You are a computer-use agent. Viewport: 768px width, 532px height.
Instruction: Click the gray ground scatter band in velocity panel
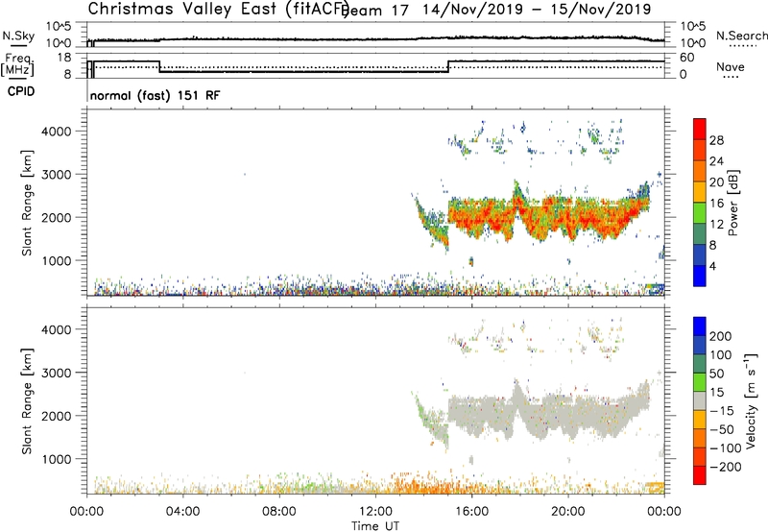pos(548,410)
